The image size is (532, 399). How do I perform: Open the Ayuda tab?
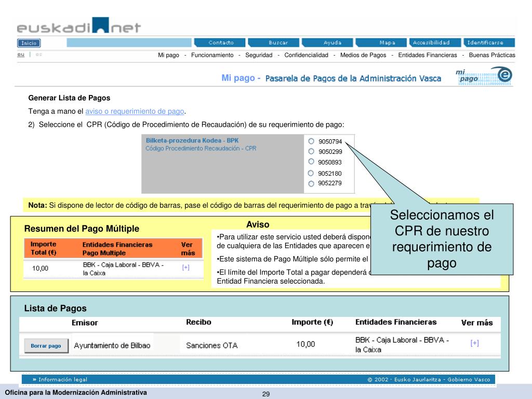[x=328, y=43]
